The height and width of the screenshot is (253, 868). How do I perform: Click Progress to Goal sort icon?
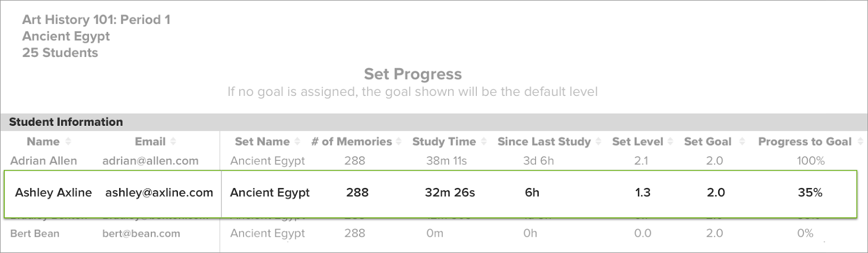pyautogui.click(x=860, y=141)
